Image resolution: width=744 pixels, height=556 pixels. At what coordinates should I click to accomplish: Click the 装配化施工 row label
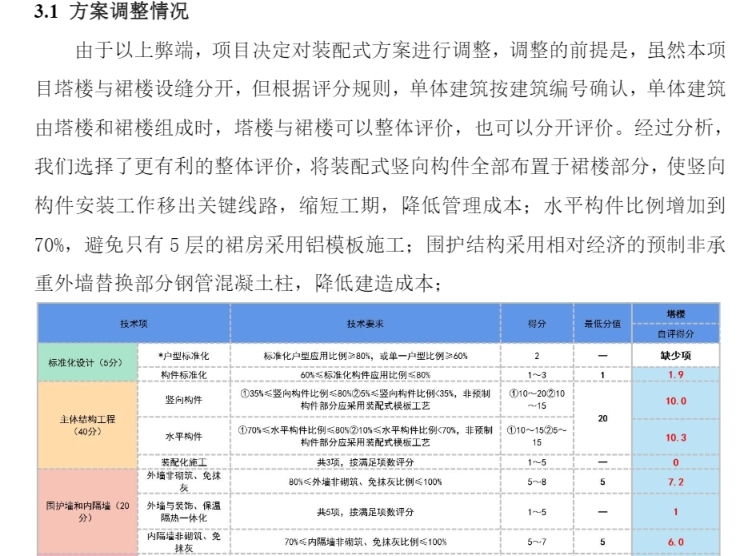click(184, 462)
